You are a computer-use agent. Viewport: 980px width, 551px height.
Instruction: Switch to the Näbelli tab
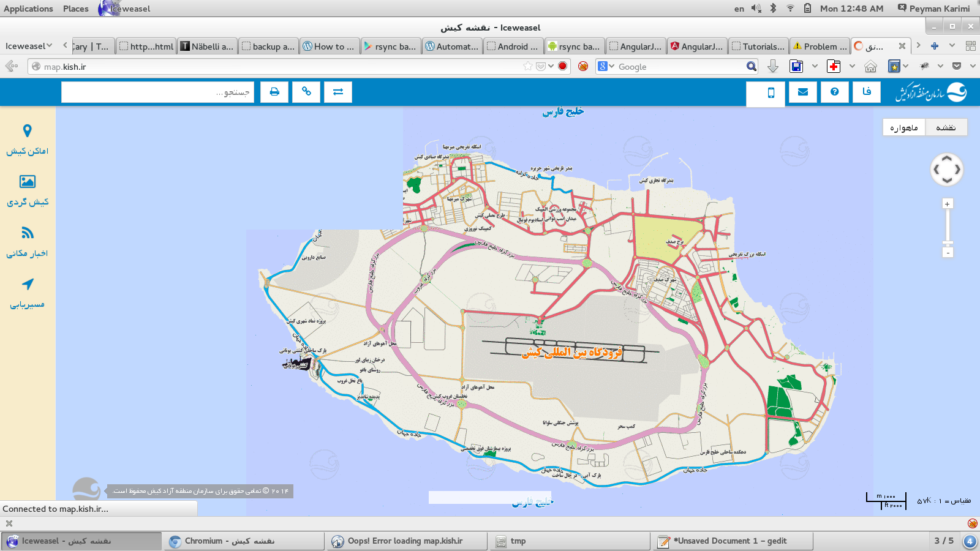click(207, 47)
